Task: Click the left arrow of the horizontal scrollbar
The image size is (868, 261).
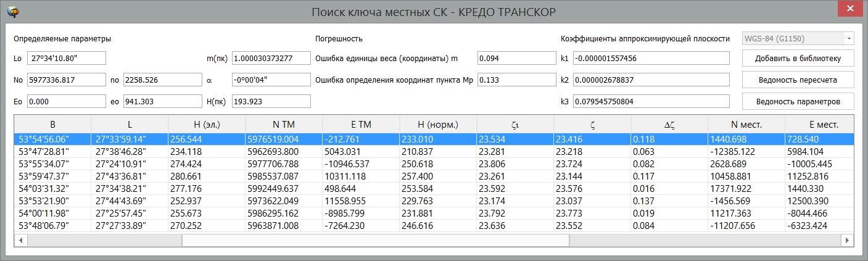Action: (x=20, y=239)
